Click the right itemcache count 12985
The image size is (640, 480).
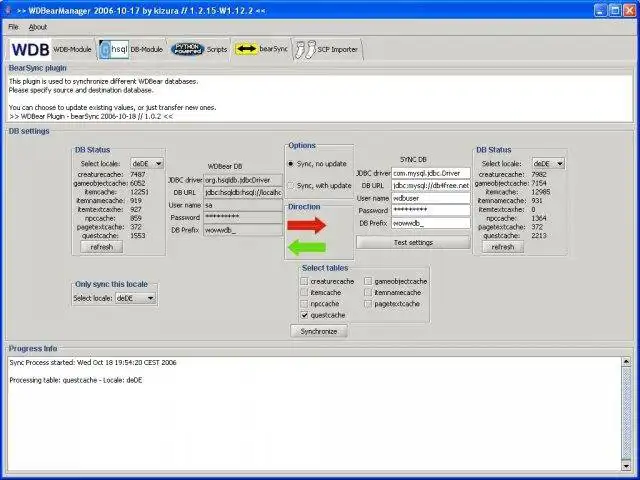(541, 192)
